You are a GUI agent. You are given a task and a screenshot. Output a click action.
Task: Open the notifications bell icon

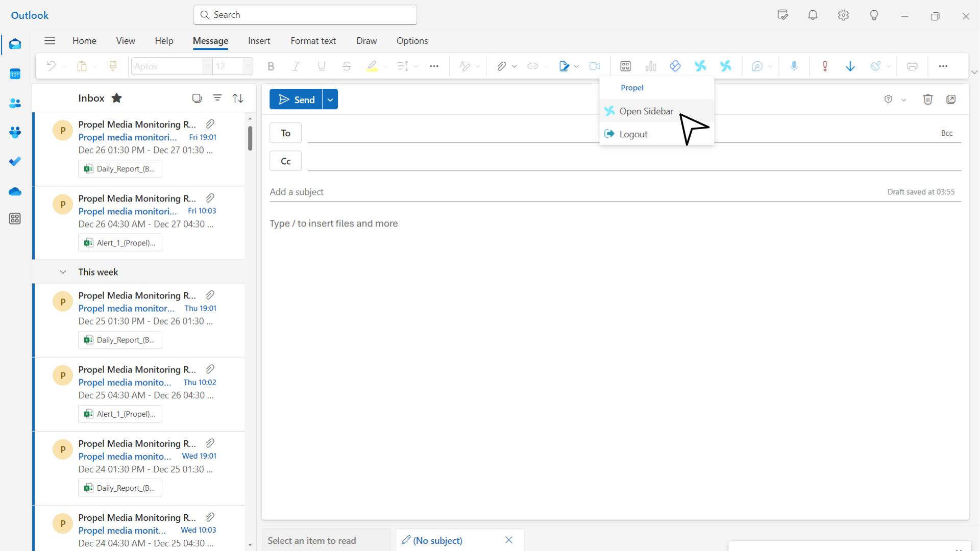(813, 15)
